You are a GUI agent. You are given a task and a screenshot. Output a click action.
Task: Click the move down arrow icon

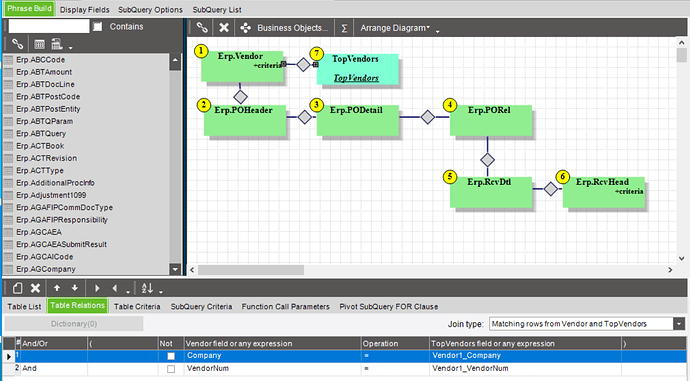[x=74, y=288]
